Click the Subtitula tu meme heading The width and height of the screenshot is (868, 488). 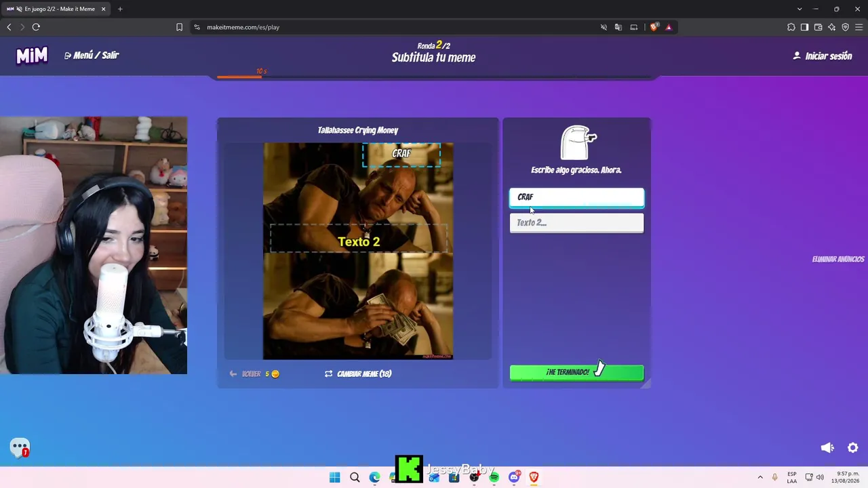click(434, 58)
